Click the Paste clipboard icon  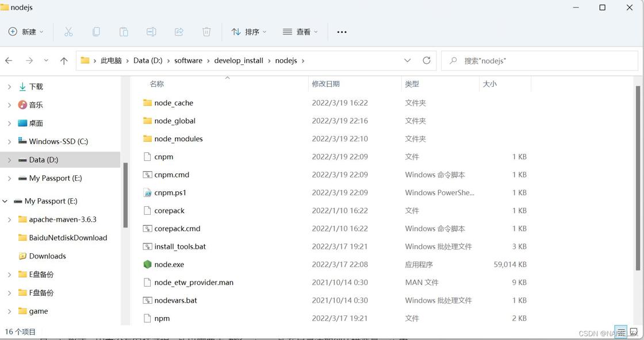click(x=124, y=32)
